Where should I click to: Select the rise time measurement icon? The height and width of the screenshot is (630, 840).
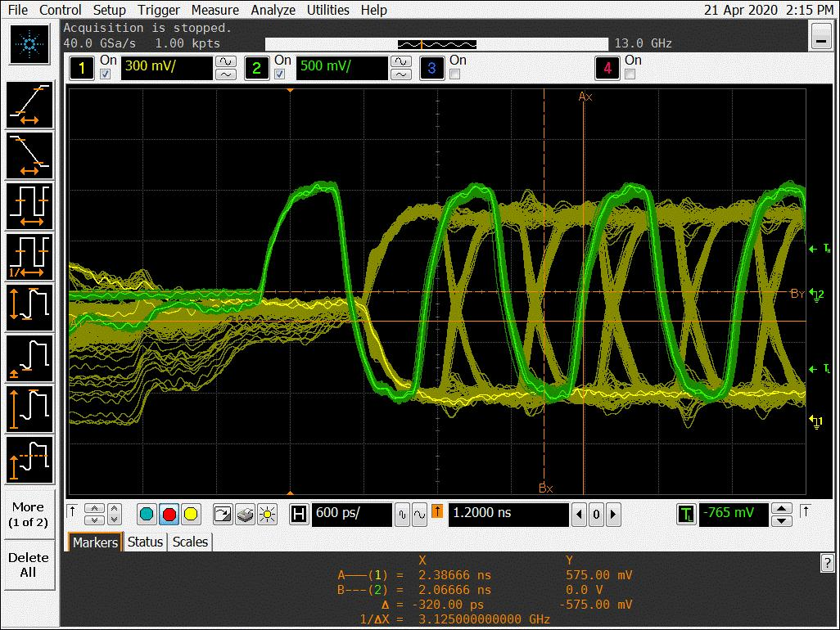tap(29, 105)
